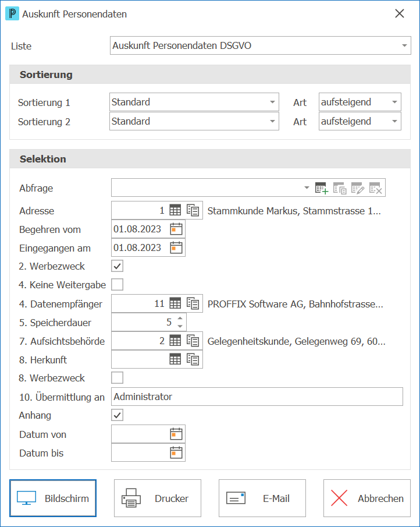Check the 4. Keine Weitergabe checkbox
The image size is (420, 527).
117,285
